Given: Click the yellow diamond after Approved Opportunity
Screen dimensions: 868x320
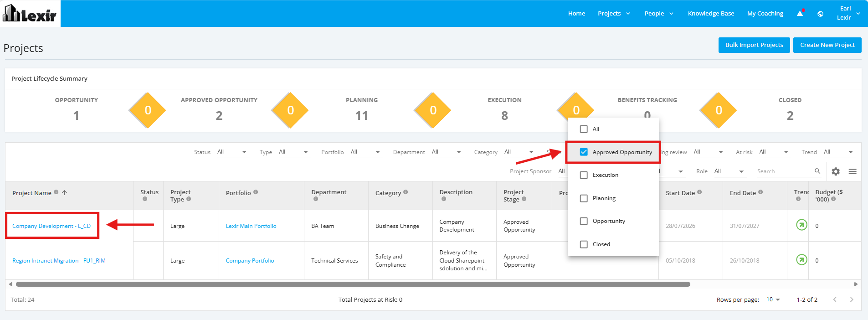Looking at the screenshot, I should (x=290, y=110).
